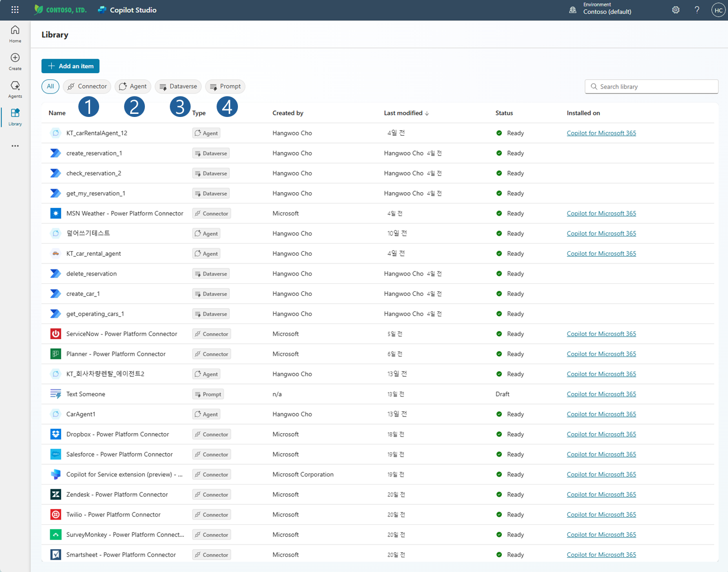Click the Name column header
The image size is (728, 572).
click(57, 113)
